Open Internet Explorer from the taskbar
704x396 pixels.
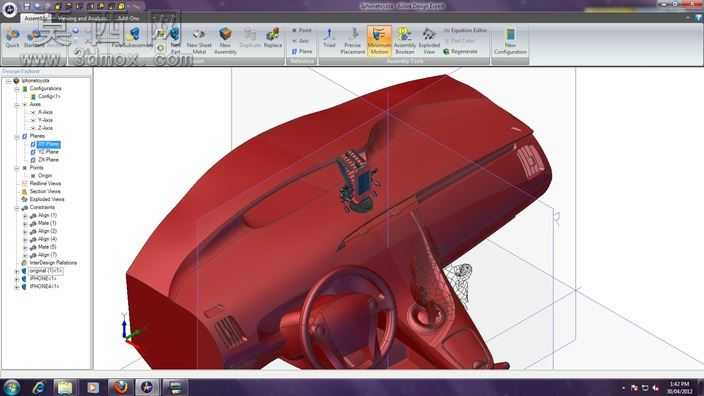[x=39, y=387]
